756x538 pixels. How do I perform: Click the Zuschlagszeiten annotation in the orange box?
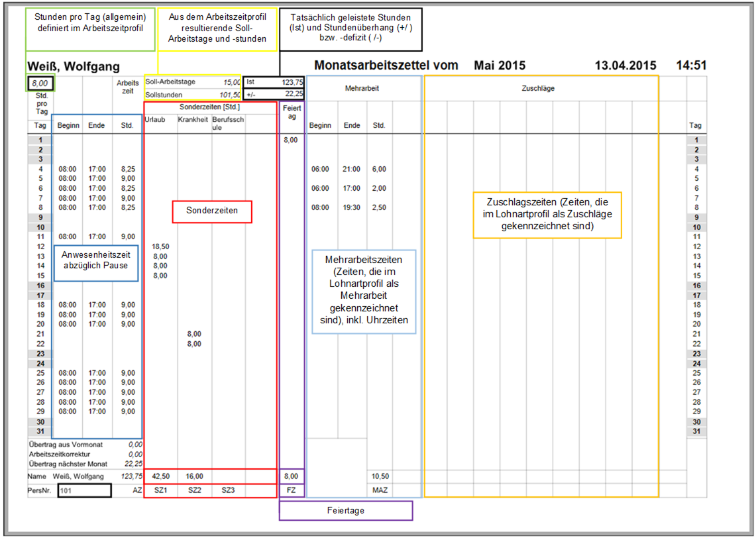point(547,215)
